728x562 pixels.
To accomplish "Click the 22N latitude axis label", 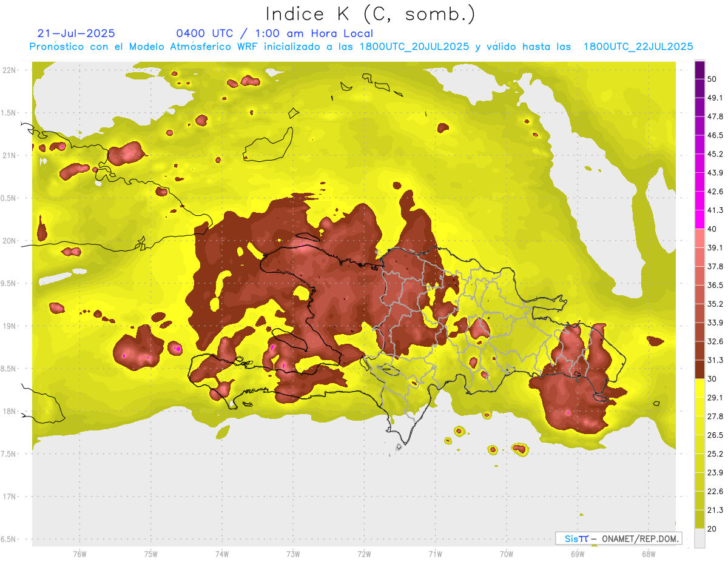I will (x=9, y=70).
